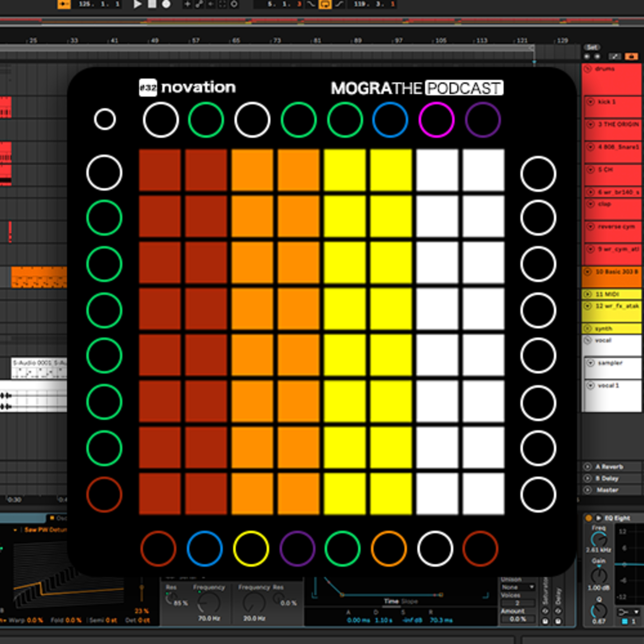Unfold the 4 808_Snare1 track
The height and width of the screenshot is (644, 644).
point(591,147)
